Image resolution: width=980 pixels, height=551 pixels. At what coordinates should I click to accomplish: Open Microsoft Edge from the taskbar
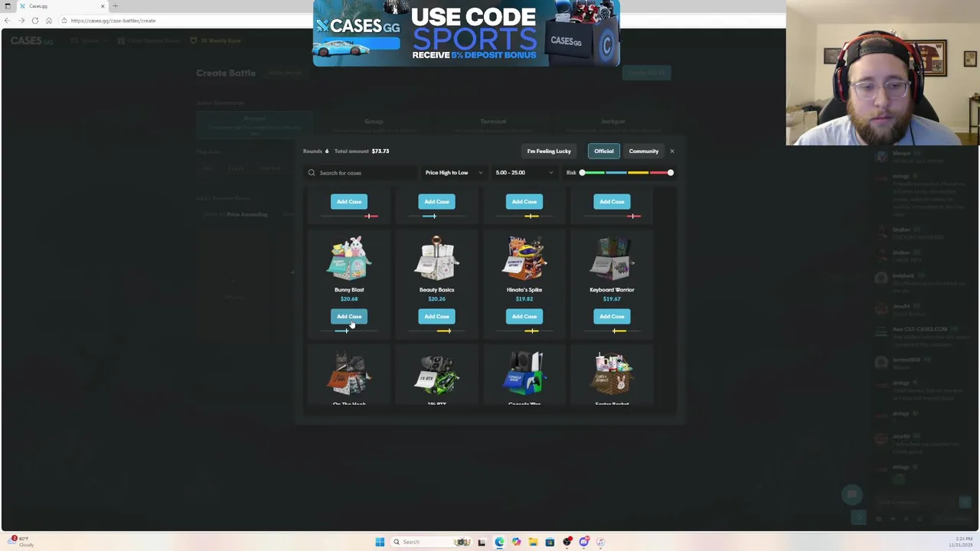(x=499, y=542)
